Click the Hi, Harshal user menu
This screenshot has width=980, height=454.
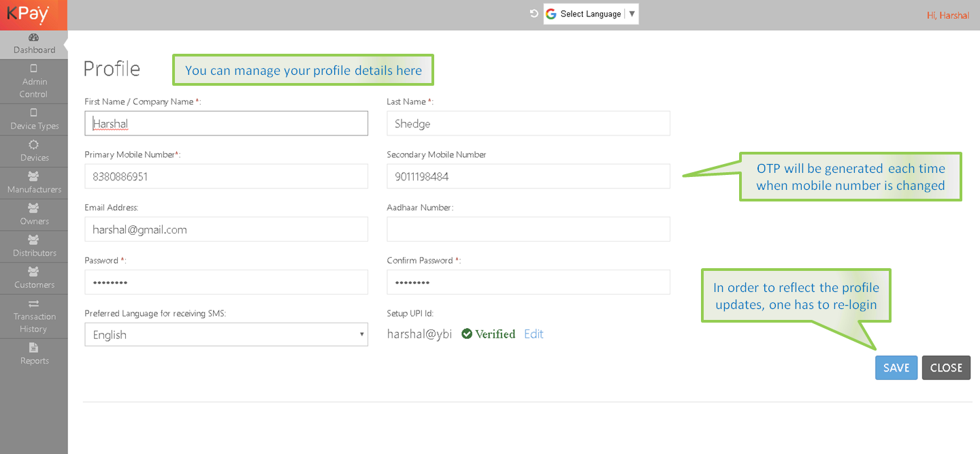pos(947,15)
